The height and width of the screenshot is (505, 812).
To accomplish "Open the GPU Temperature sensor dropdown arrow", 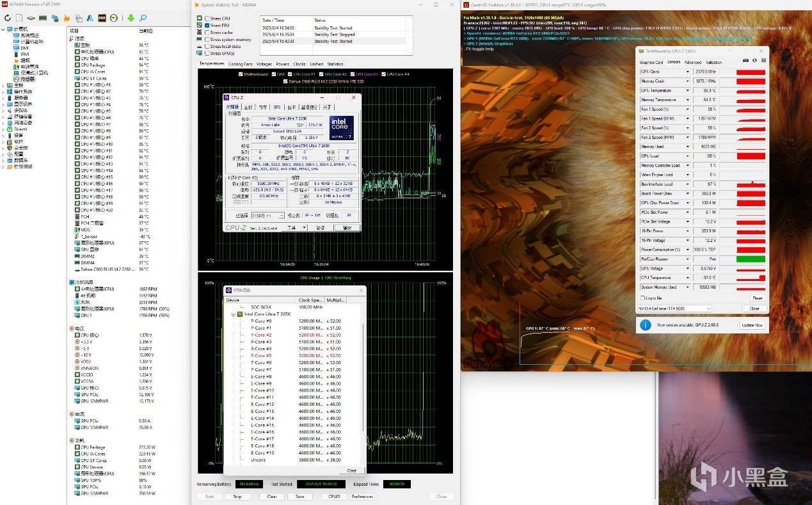I will 688,91.
